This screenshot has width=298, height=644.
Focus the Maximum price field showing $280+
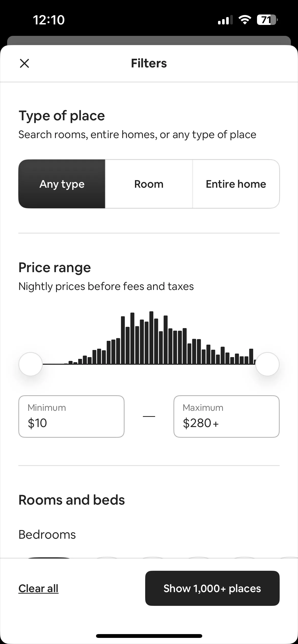226,416
